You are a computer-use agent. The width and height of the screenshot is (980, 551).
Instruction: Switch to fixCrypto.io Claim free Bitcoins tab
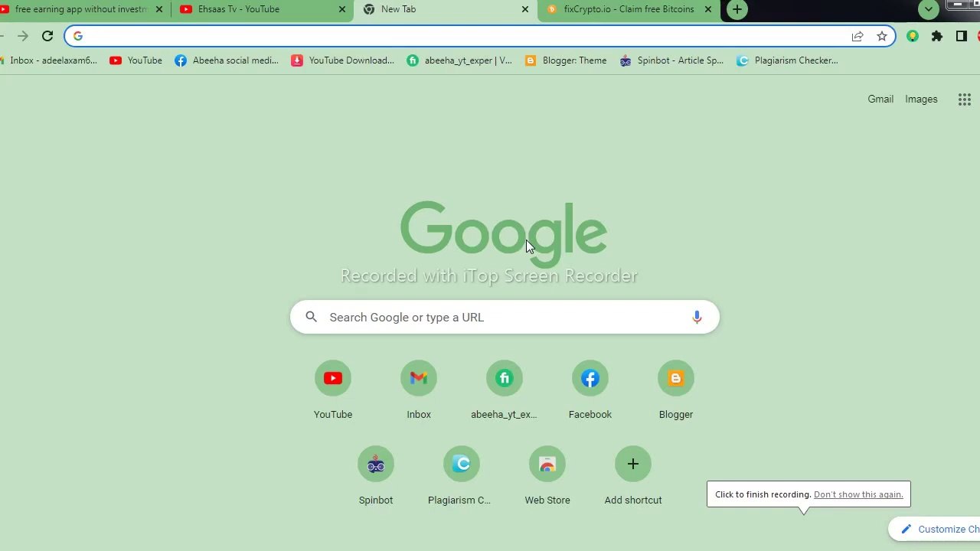coord(629,9)
